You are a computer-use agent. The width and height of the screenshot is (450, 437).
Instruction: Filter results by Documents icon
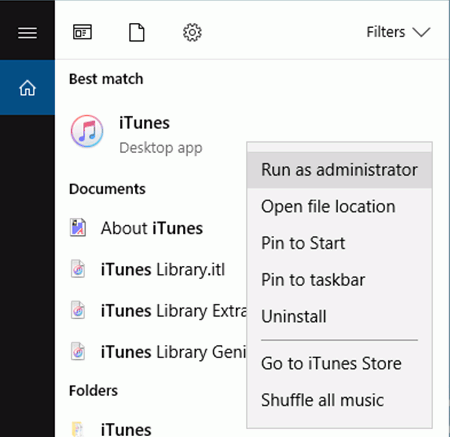click(137, 32)
